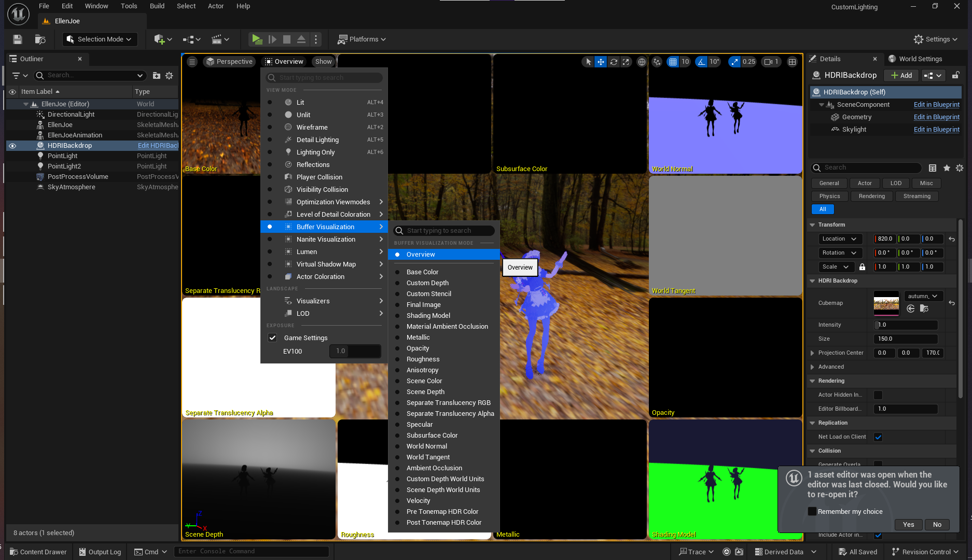
Task: Click Yes to re-open asset editor
Action: pyautogui.click(x=908, y=524)
